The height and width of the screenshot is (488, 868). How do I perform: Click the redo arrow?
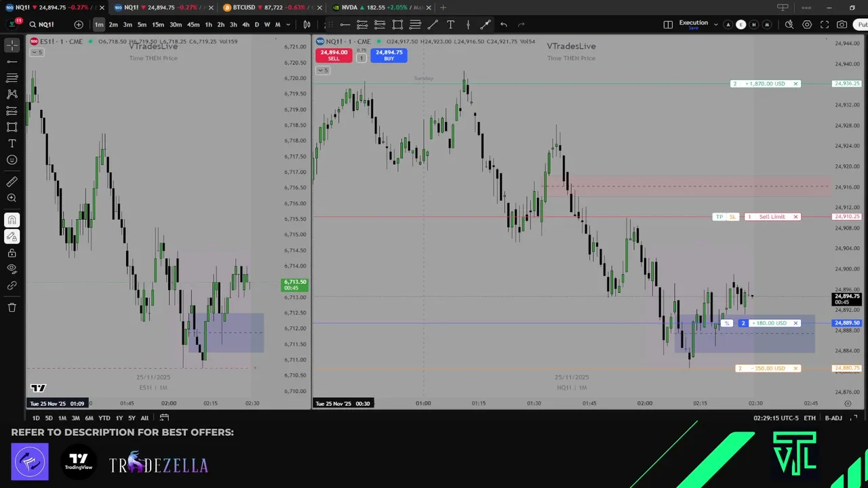coord(521,24)
